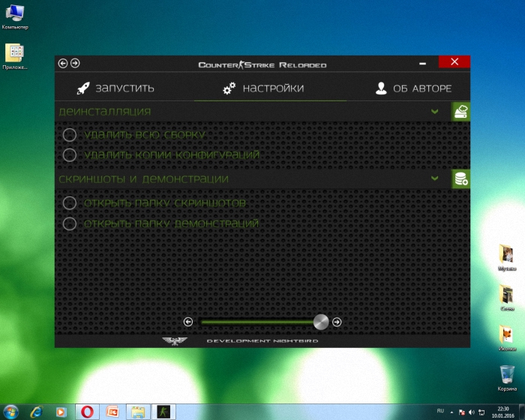Click the gears icon beside НАСТРОЙКИ
The image size is (525, 420).
229,88
